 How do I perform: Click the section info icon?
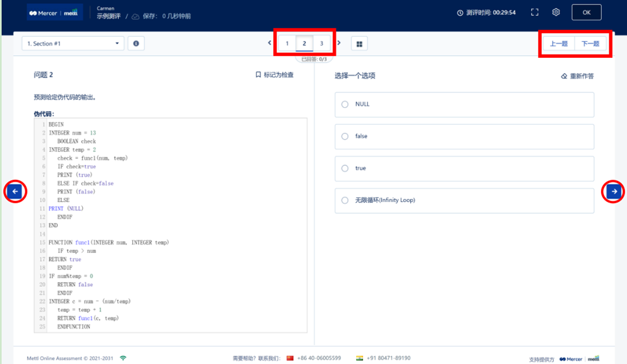tap(135, 44)
